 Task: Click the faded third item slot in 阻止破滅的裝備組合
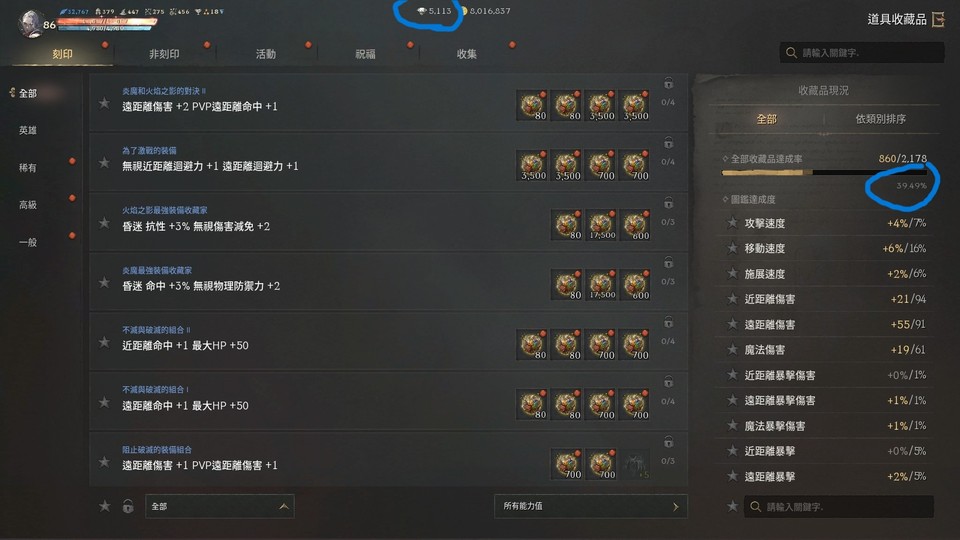[x=636, y=464]
